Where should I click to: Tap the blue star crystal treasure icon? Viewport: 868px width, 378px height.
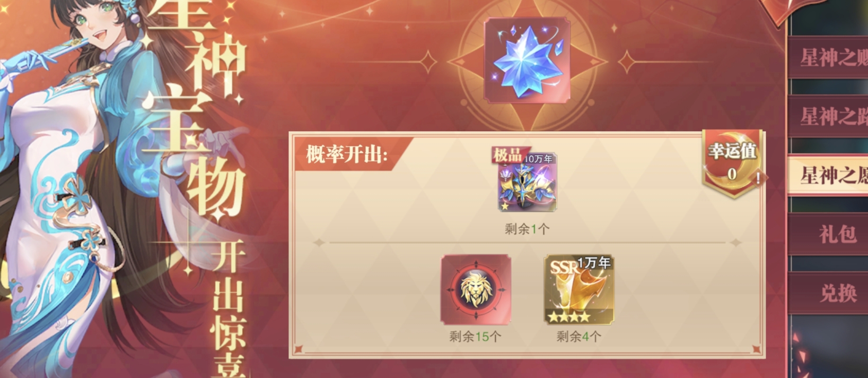click(527, 60)
